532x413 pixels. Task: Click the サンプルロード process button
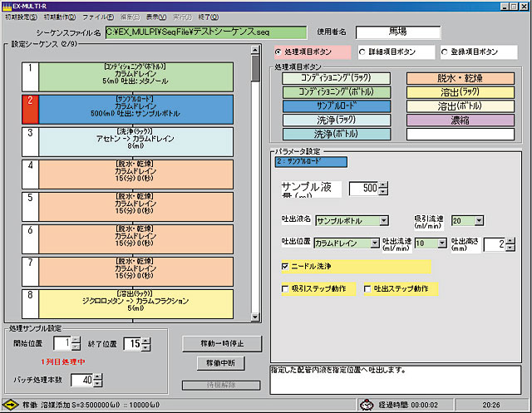click(x=336, y=106)
